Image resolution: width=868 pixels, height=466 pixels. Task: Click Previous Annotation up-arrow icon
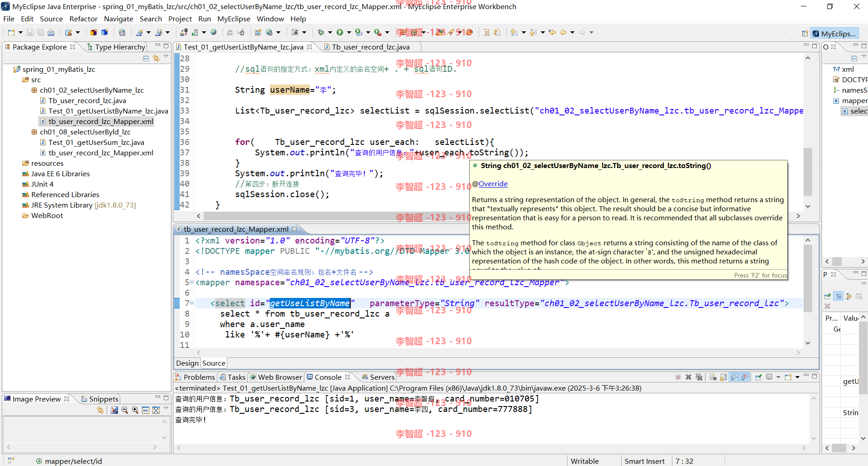pyautogui.click(x=533, y=33)
